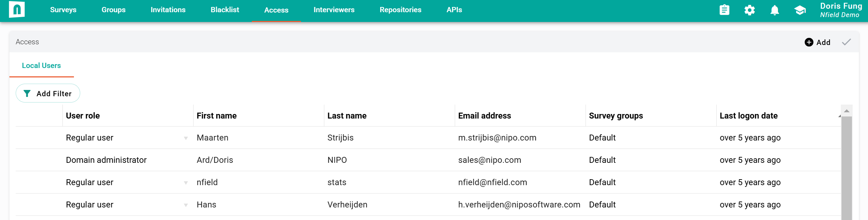
Task: Expand the nfield stats user role dropdown
Action: pos(186,183)
